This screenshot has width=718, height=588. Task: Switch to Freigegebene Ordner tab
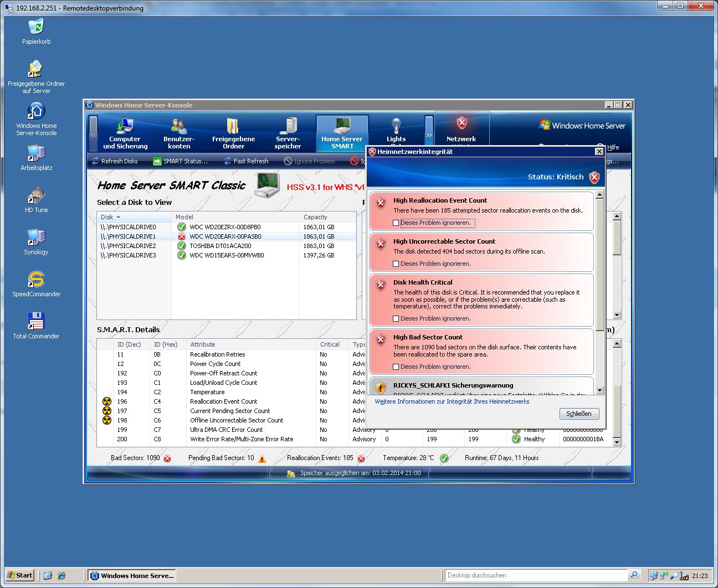click(233, 133)
